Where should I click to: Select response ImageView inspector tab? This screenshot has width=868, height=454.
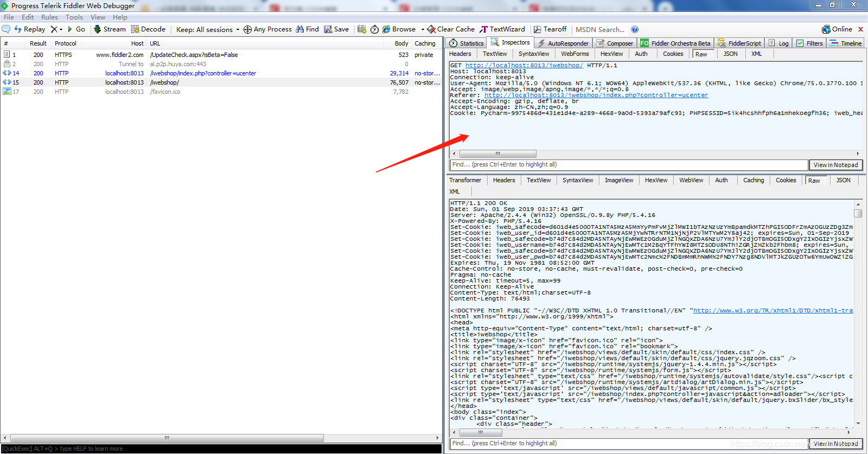pyautogui.click(x=619, y=180)
